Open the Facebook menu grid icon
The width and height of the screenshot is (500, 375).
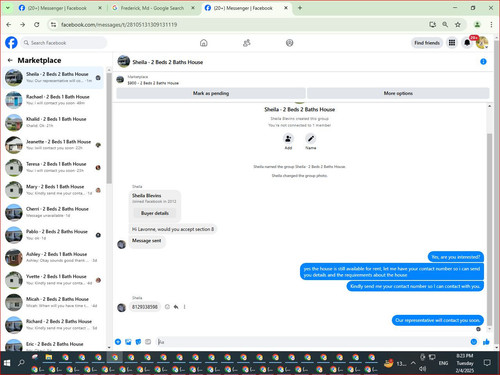[x=452, y=43]
